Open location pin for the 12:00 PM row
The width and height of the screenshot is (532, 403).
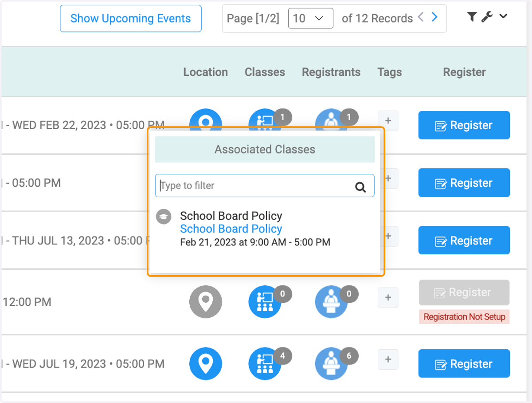pos(206,302)
